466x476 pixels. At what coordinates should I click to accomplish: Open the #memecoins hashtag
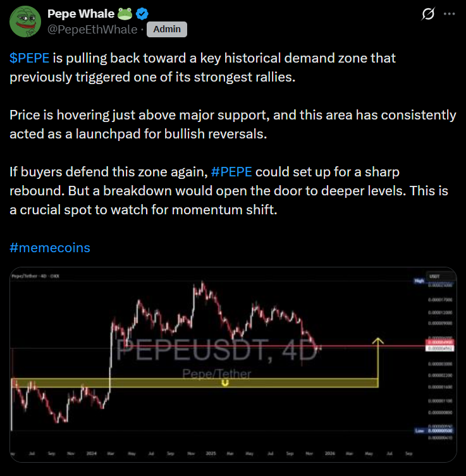tap(50, 247)
